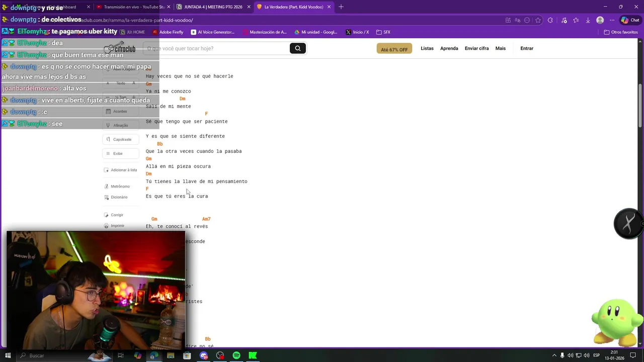
Task: Open the Cifra Club logo home link
Action: pyautogui.click(x=120, y=48)
